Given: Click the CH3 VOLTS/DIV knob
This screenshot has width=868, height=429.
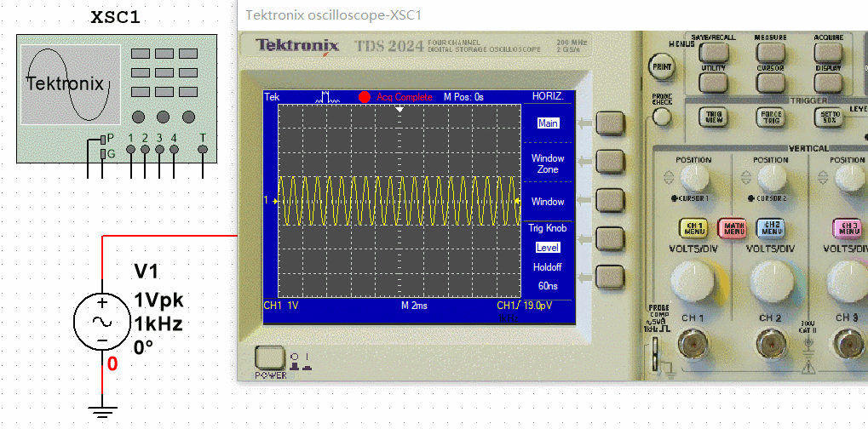Looking at the screenshot, I should [848, 282].
